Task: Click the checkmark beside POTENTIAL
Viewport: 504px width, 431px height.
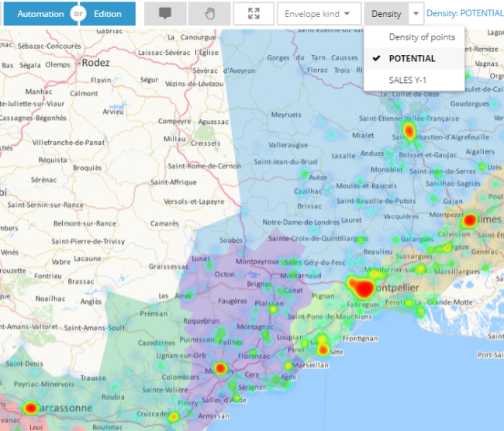Action: [376, 59]
